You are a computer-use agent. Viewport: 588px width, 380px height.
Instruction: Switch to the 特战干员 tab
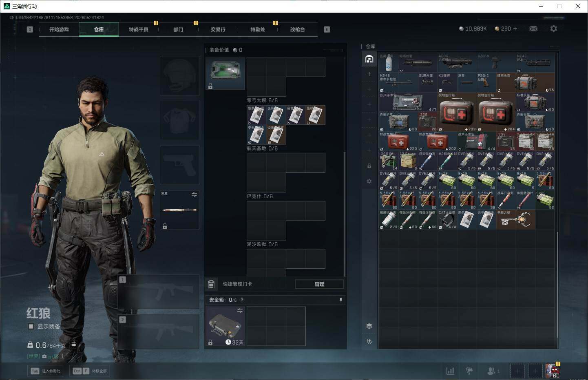[139, 29]
